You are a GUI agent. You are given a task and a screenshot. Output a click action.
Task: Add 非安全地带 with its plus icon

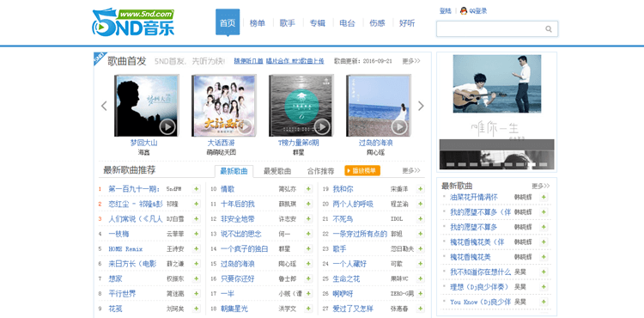308,219
